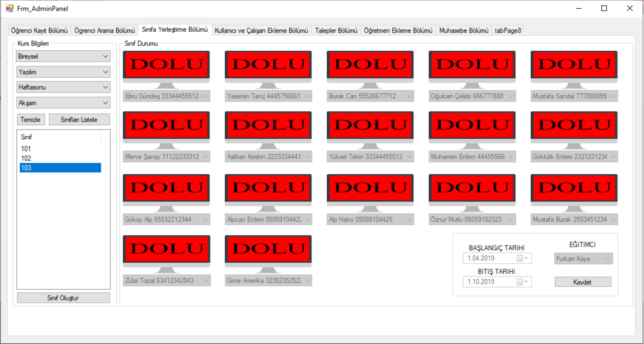Viewport: 644px width, 344px height.
Task: Click the Sınıf Oluştur button
Action: tap(63, 298)
